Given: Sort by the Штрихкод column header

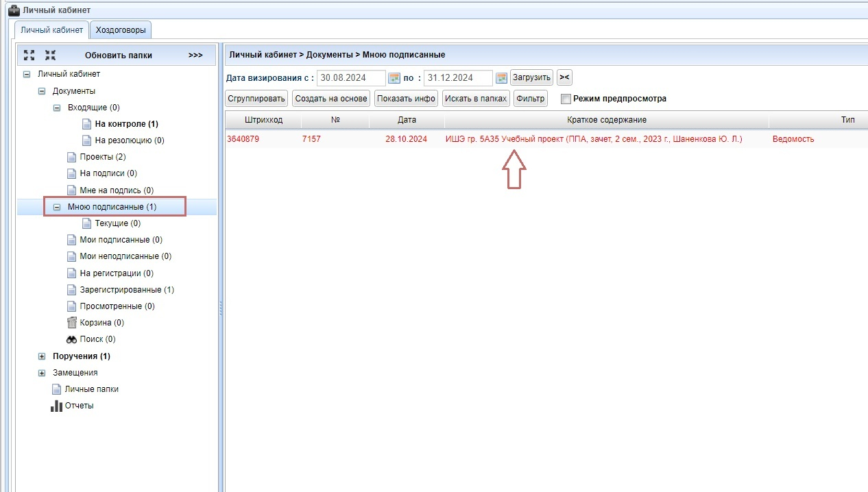Looking at the screenshot, I should pos(263,120).
